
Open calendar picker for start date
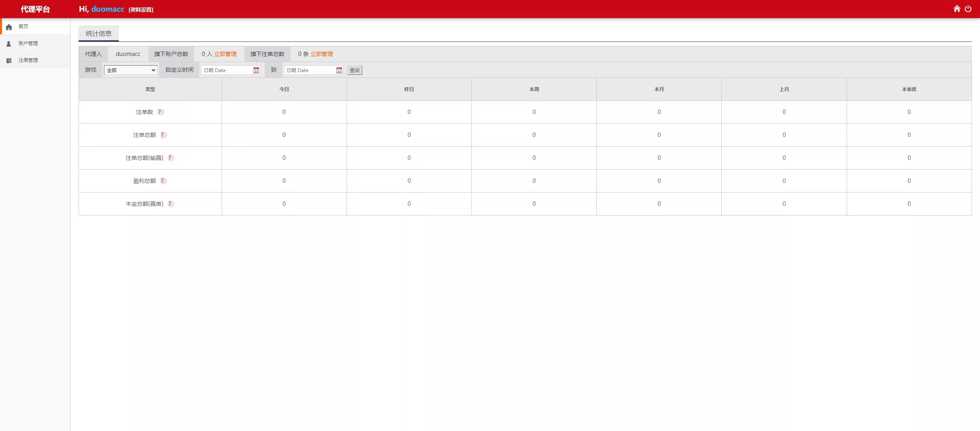pos(256,70)
